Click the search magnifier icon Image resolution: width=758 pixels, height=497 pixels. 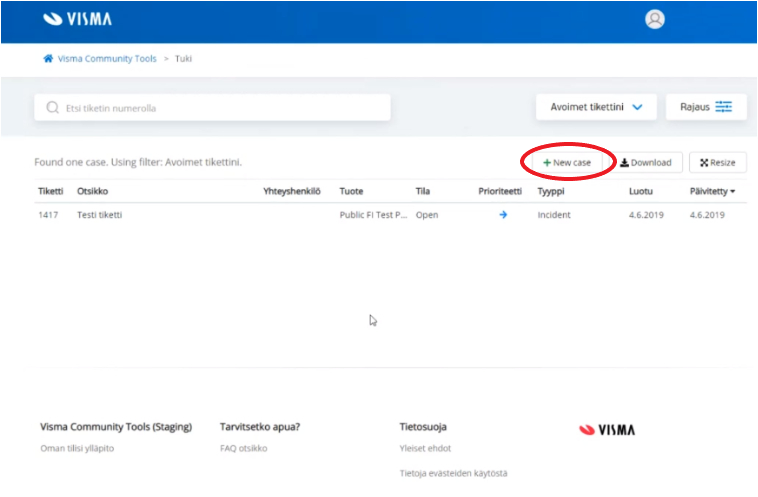coord(52,107)
